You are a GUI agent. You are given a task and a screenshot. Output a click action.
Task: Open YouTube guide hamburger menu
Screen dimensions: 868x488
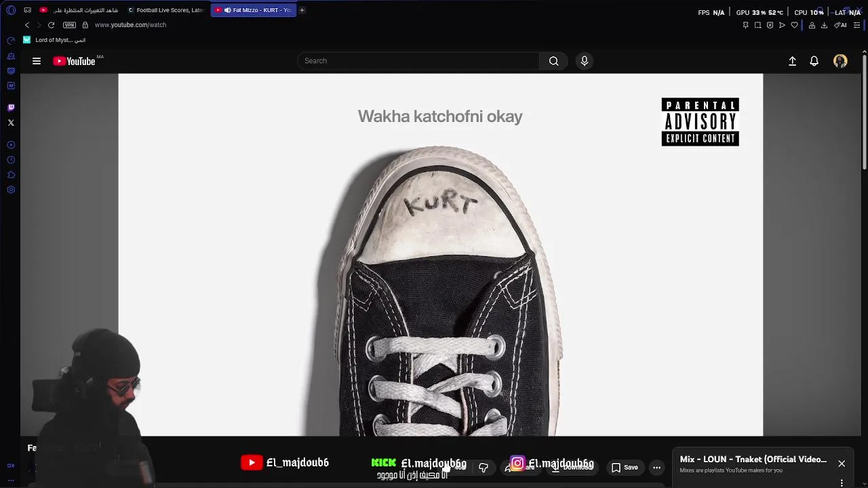coord(37,61)
